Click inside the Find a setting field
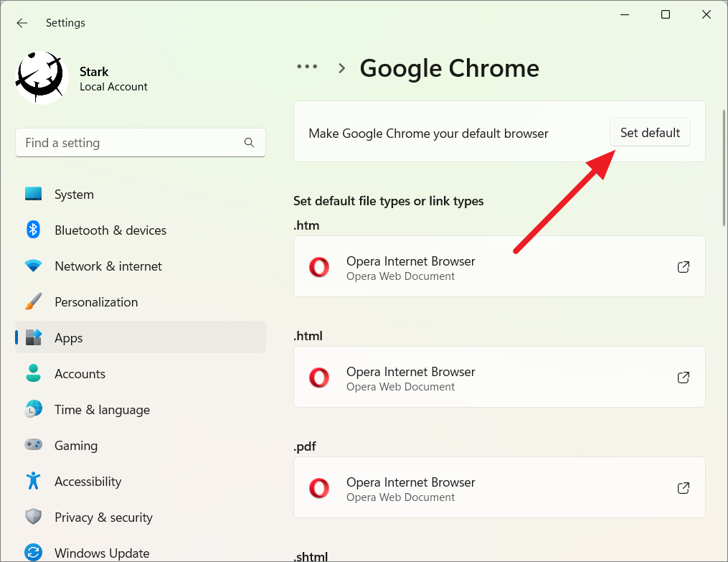 tap(129, 142)
